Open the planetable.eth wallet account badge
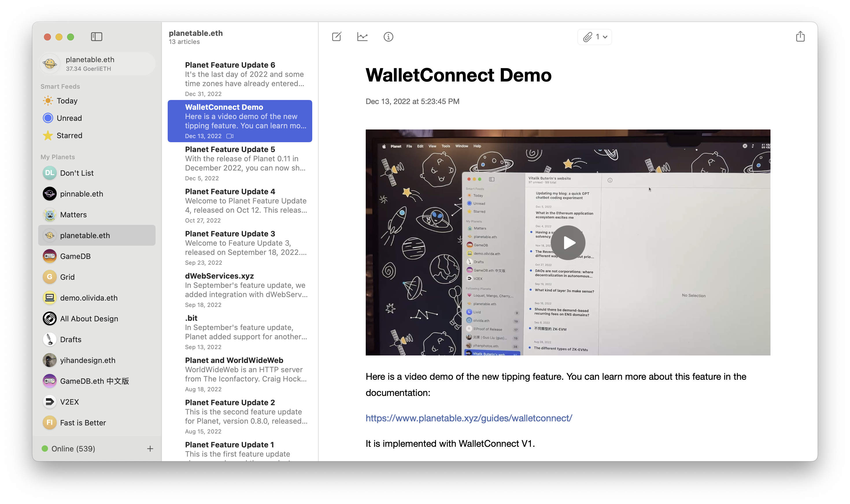The image size is (850, 504). pyautogui.click(x=97, y=64)
